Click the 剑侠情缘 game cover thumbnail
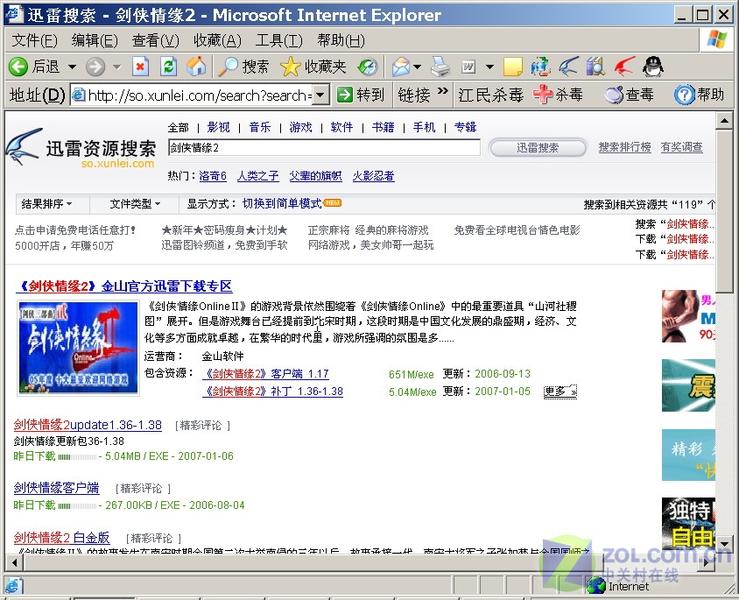Screen dimensions: 739x600 [78, 348]
